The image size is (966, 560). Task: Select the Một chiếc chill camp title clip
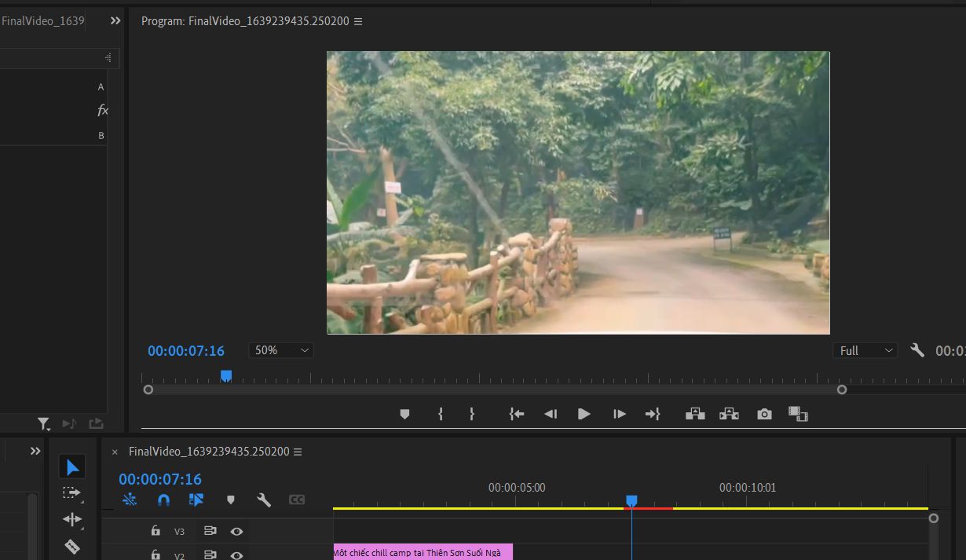[423, 552]
